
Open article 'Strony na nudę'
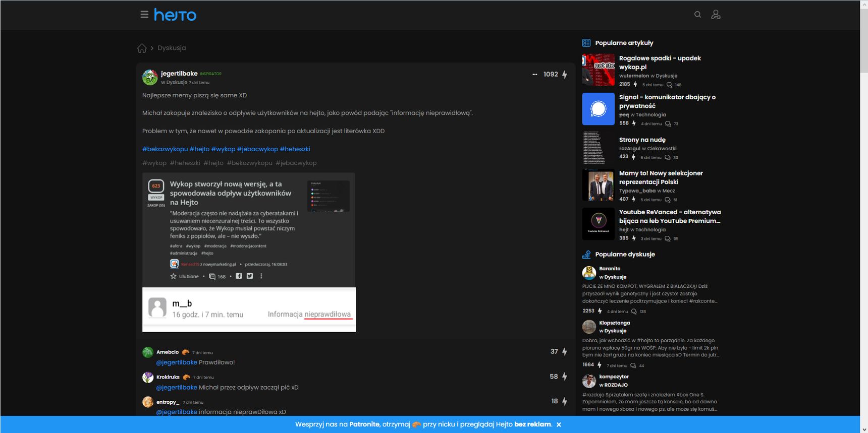click(642, 140)
